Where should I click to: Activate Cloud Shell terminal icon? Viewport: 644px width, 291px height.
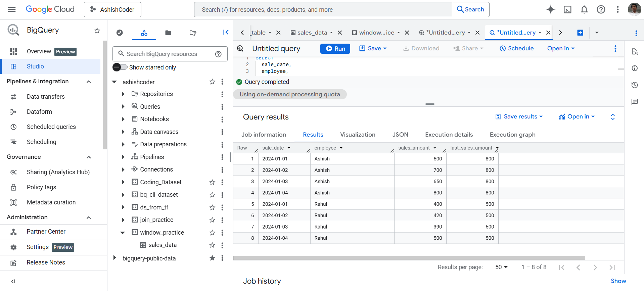(567, 9)
